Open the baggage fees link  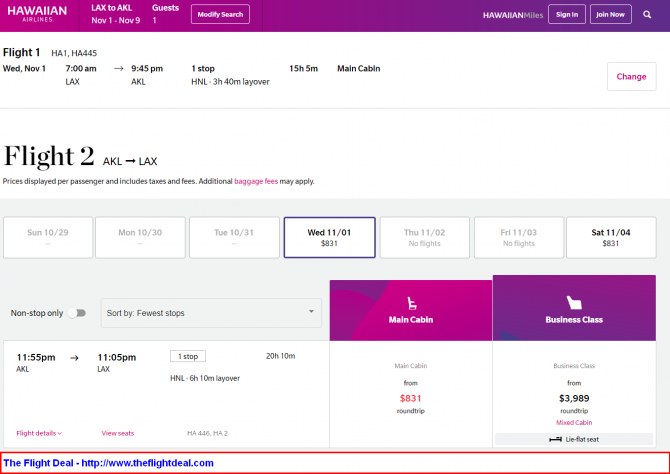tap(256, 181)
